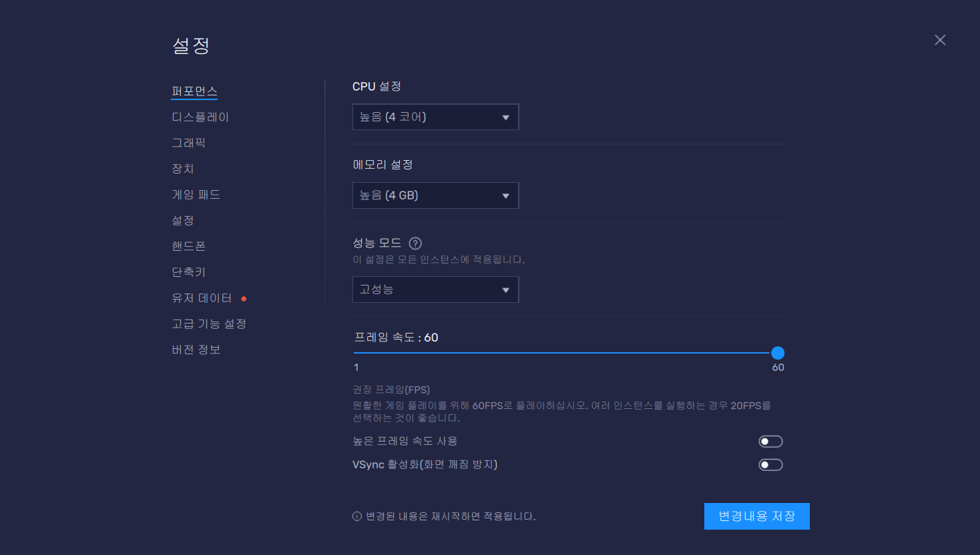This screenshot has width=980, height=555.
Task: Click the info icon before the restart notice
Action: (x=357, y=516)
